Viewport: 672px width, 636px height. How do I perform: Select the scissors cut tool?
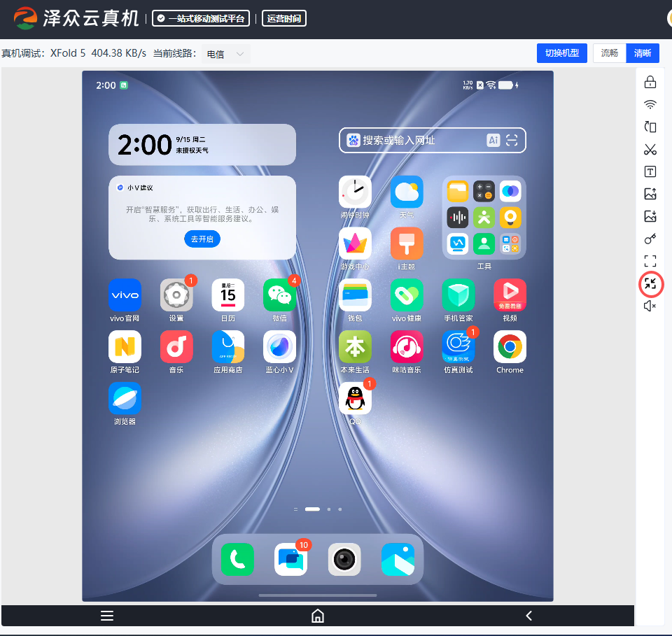click(x=650, y=150)
